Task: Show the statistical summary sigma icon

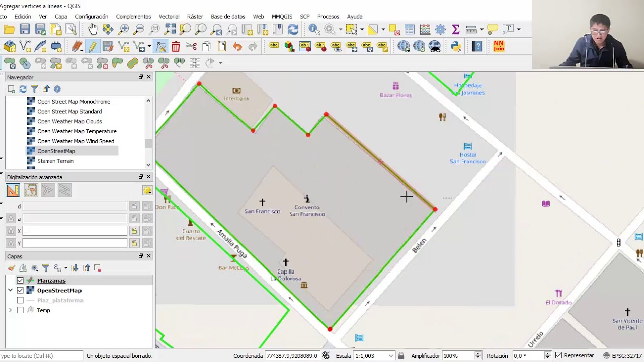Action: click(456, 29)
